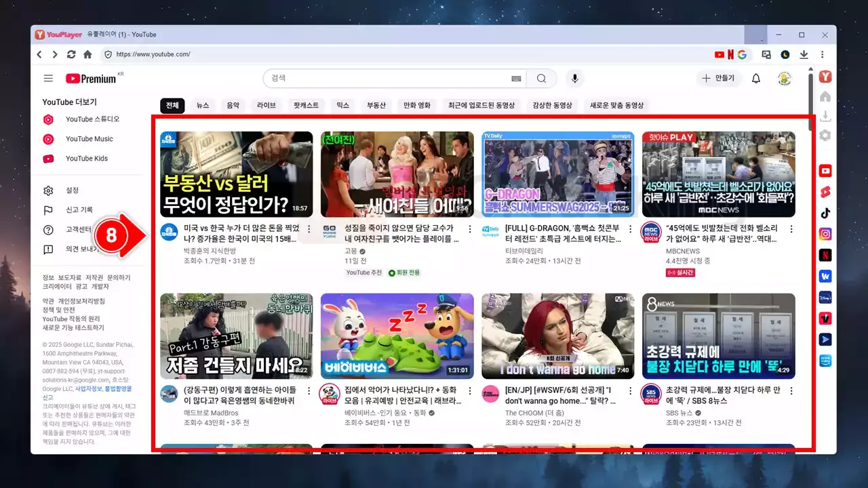Image resolution: width=868 pixels, height=488 pixels.
Task: Open YouTube Shorts from right sidebar
Action: click(825, 192)
